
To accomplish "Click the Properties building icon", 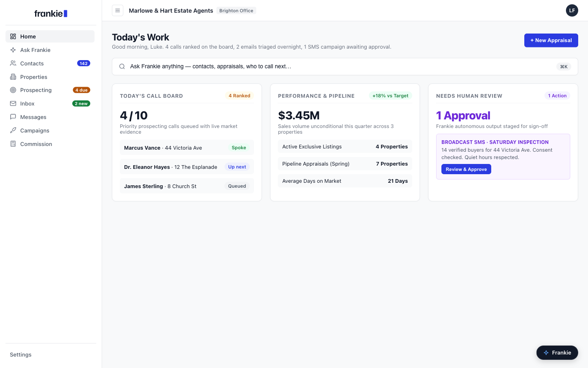I will [13, 77].
